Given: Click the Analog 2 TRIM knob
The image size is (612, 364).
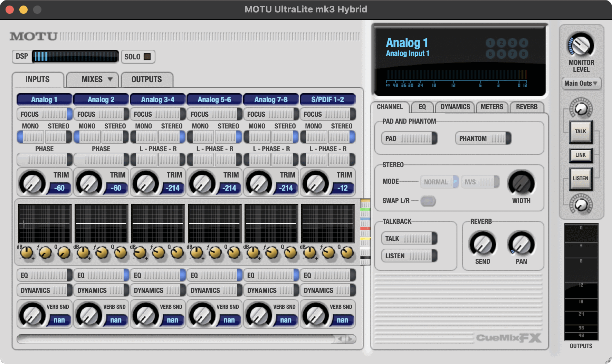Looking at the screenshot, I should (x=89, y=183).
